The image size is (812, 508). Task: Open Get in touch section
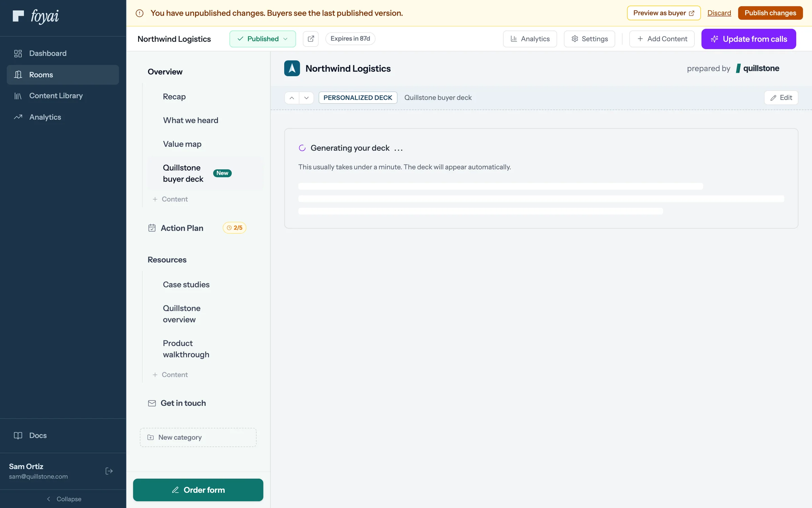(x=177, y=403)
